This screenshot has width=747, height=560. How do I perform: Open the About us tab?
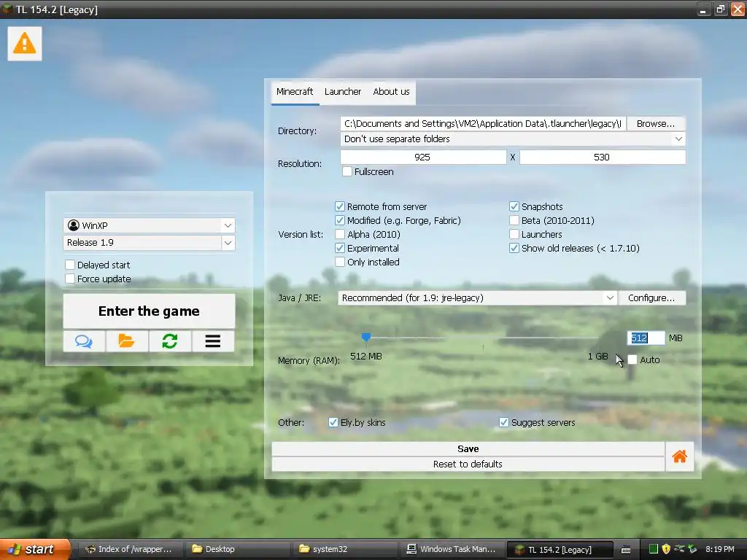click(391, 91)
